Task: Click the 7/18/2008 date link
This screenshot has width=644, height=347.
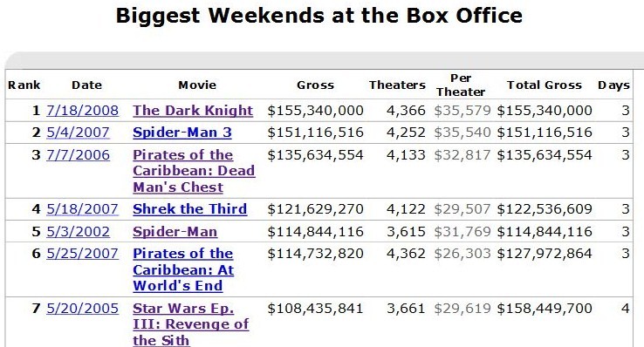Action: (x=83, y=111)
